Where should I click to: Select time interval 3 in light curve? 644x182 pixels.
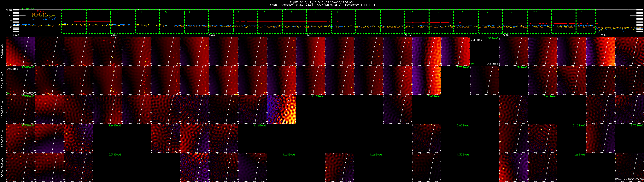123,21
